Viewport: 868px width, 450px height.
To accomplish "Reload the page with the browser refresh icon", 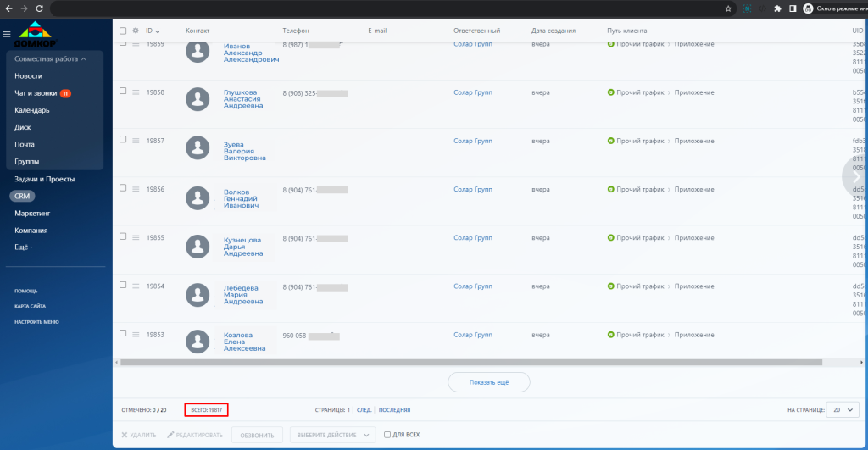I will click(x=39, y=8).
